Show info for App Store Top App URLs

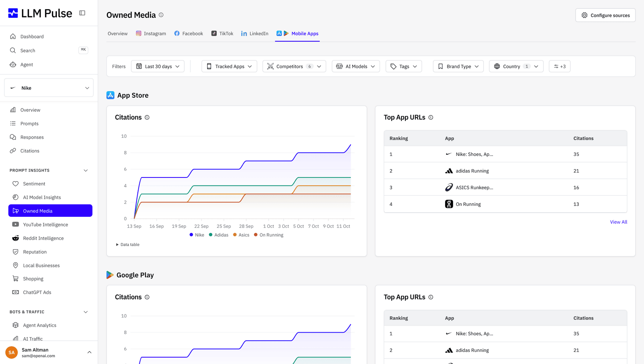pyautogui.click(x=431, y=117)
